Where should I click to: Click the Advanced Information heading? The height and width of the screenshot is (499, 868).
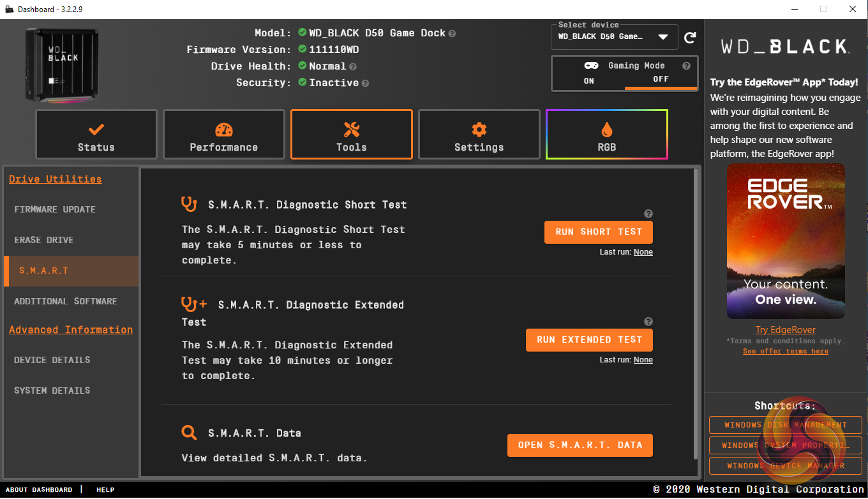(71, 330)
